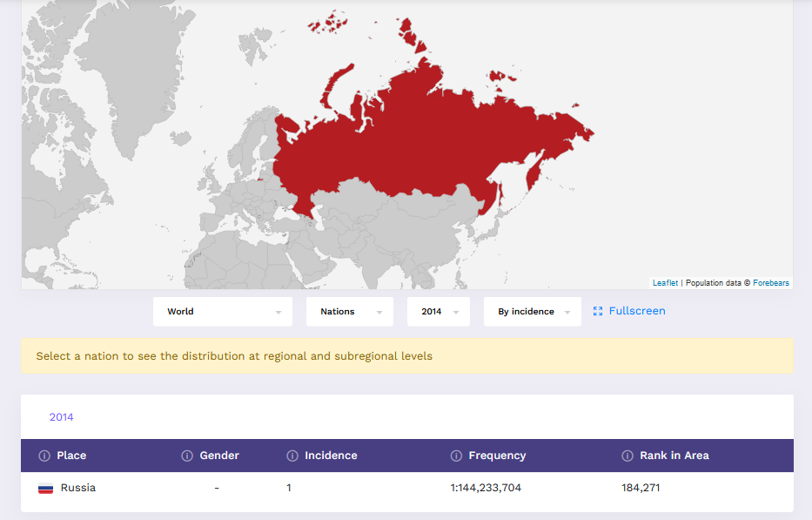Click the Gender column header

click(x=219, y=456)
